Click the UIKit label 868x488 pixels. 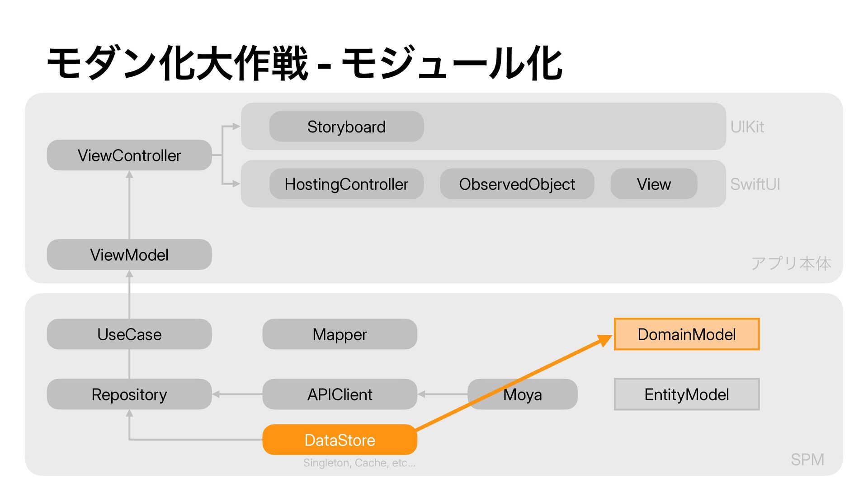pos(747,127)
